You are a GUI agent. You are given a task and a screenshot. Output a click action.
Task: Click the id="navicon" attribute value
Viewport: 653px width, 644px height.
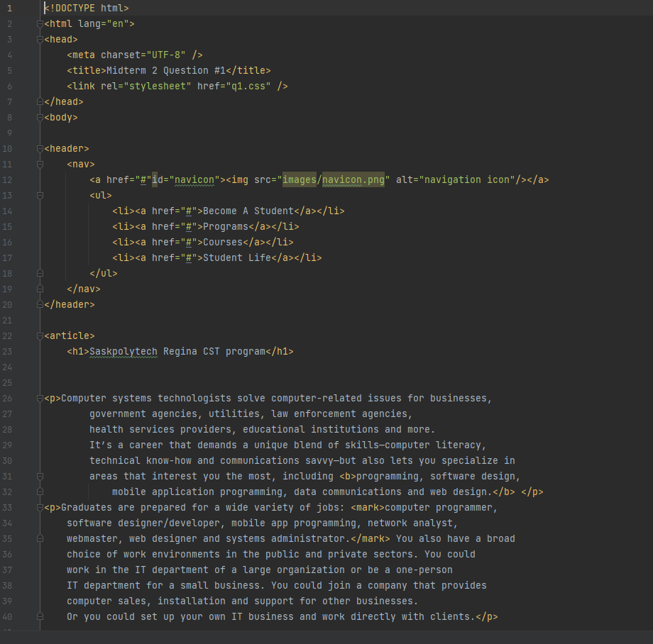click(x=194, y=179)
